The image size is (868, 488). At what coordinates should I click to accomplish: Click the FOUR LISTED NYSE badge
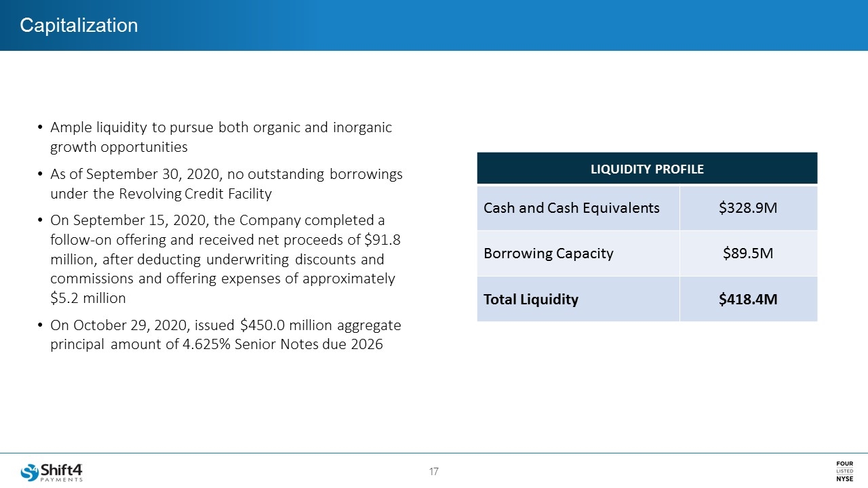[x=845, y=470]
